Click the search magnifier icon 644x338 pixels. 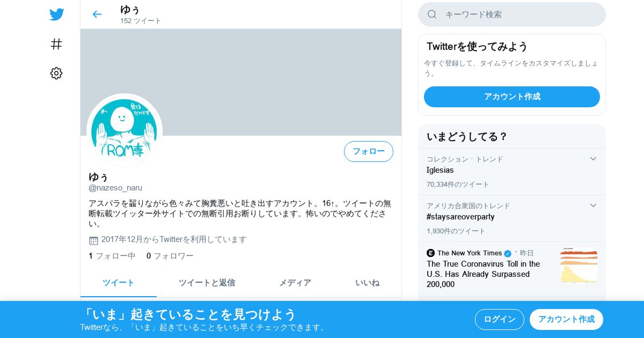click(x=432, y=14)
